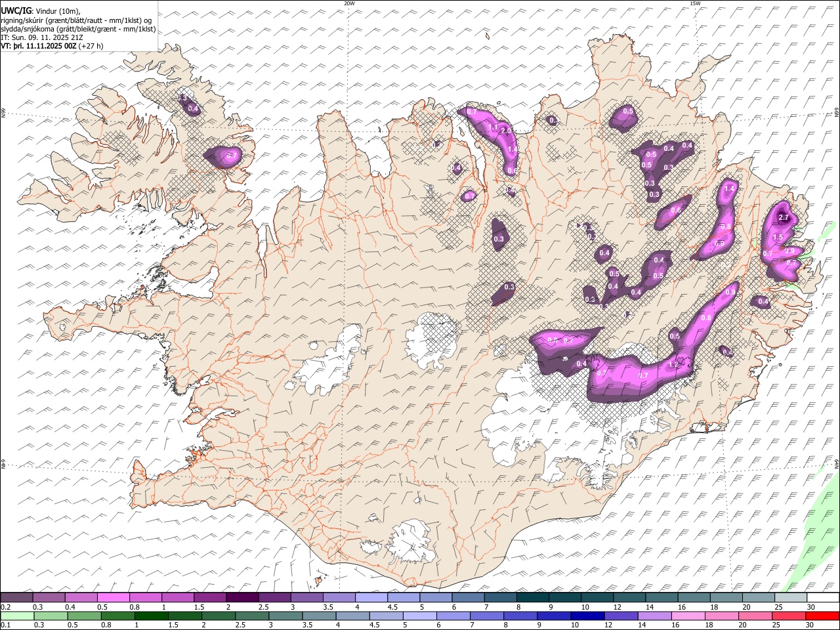The image size is (840, 630).
Task: Click the '2.0' snowfall value on the north coast
Action: point(506,131)
